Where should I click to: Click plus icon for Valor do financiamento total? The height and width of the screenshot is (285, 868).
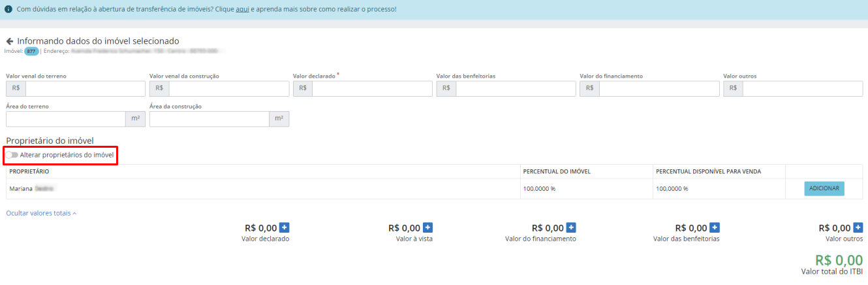pyautogui.click(x=571, y=227)
